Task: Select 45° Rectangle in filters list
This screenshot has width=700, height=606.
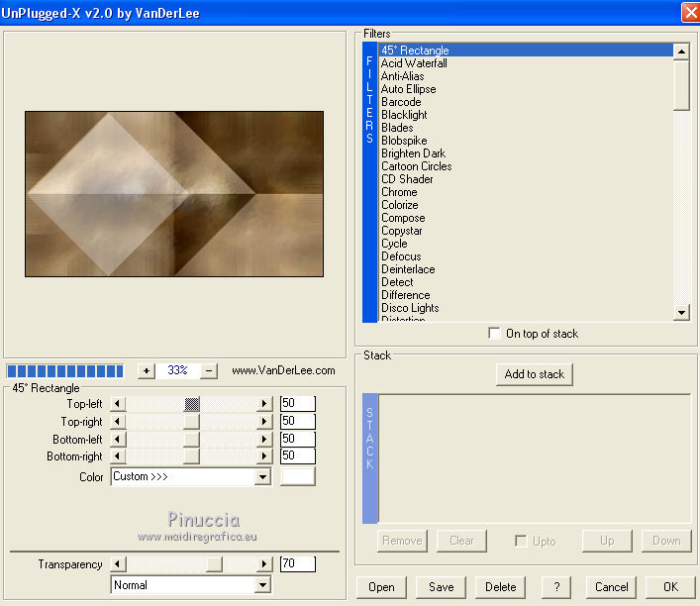Action: pyautogui.click(x=526, y=50)
